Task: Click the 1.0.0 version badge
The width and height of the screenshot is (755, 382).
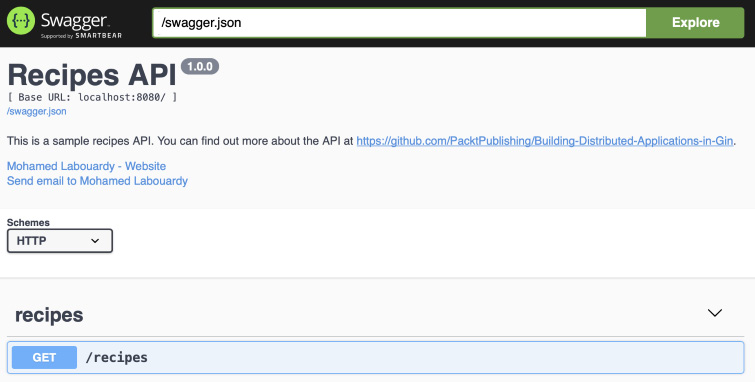Action: click(200, 66)
